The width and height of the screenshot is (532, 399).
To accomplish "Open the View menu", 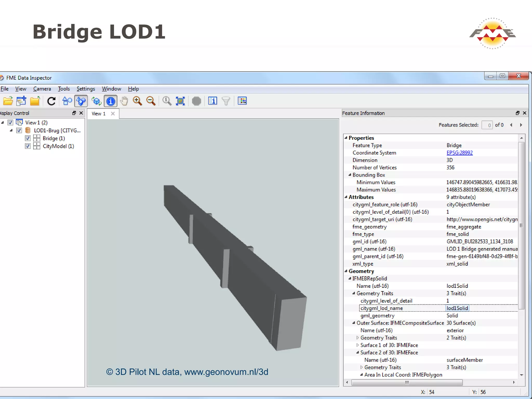I will 21,89.
